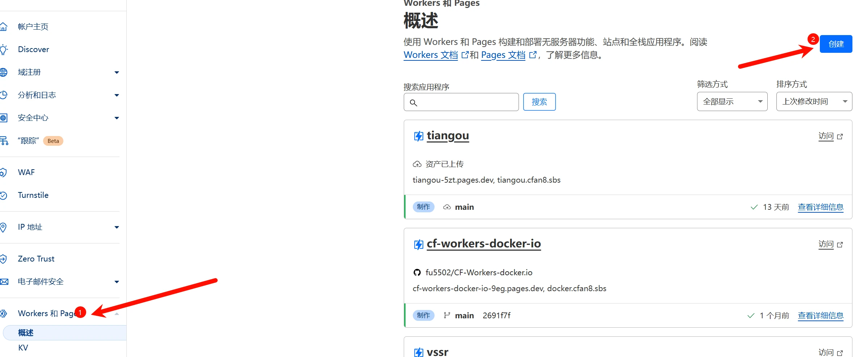Click the Workers 和 Pages sidebar icon
868x357 pixels.
4,313
